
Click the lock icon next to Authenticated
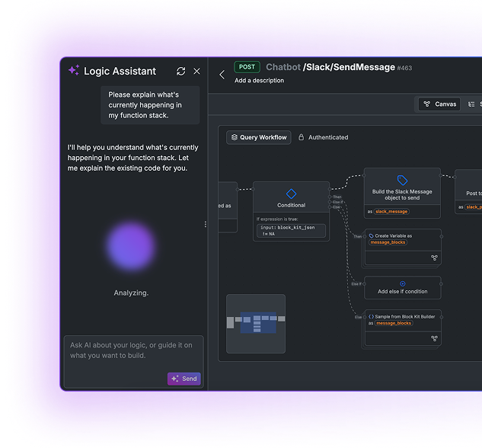point(302,138)
